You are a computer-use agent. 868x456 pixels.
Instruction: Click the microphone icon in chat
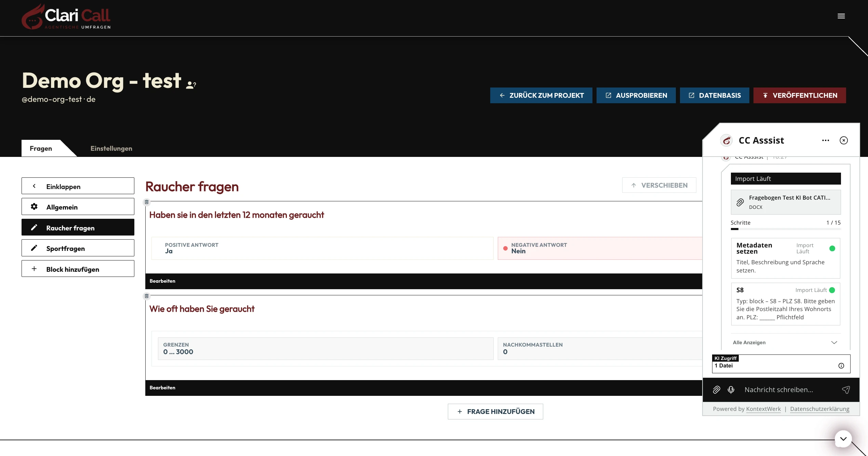[731, 390]
